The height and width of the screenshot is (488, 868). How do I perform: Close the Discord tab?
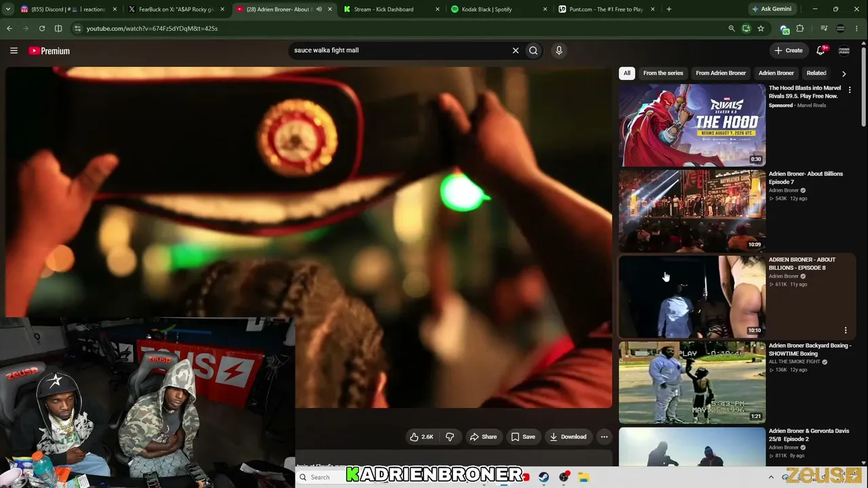115,9
